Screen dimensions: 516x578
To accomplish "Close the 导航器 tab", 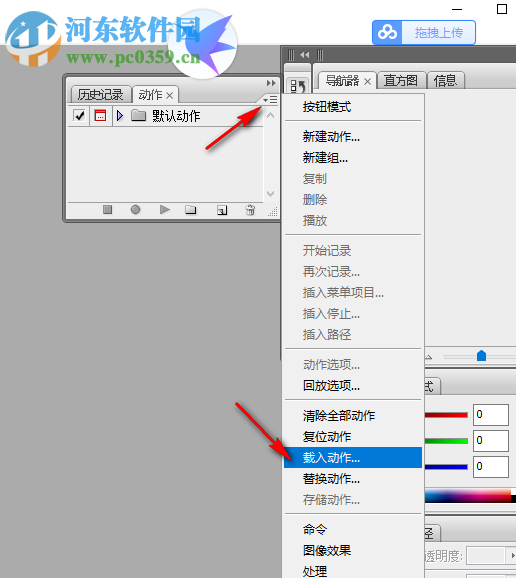I will [x=367, y=81].
